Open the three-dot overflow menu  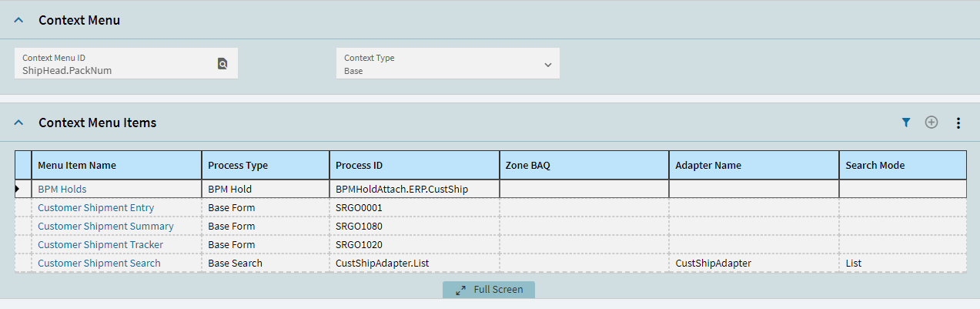pyautogui.click(x=958, y=123)
